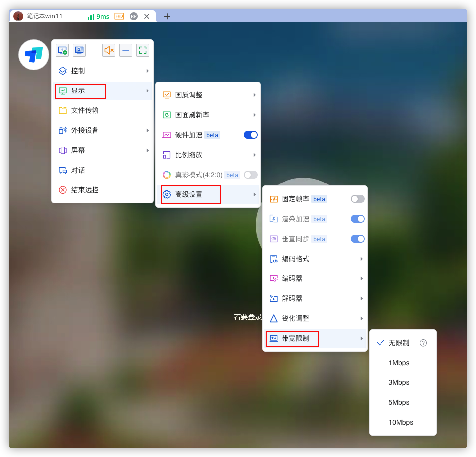Toggle the 渲染加速 switch

(357, 219)
